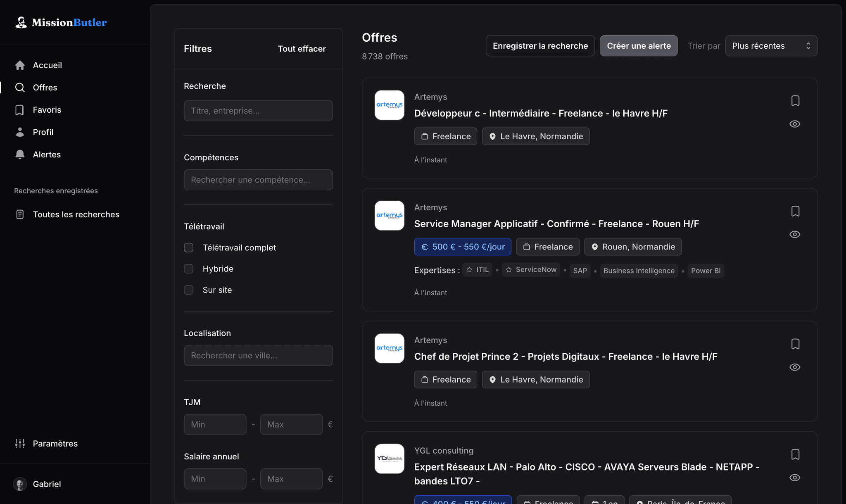Screen dimensions: 846x504
Task: Click the Power BI expertise tag
Action: click(706, 271)
